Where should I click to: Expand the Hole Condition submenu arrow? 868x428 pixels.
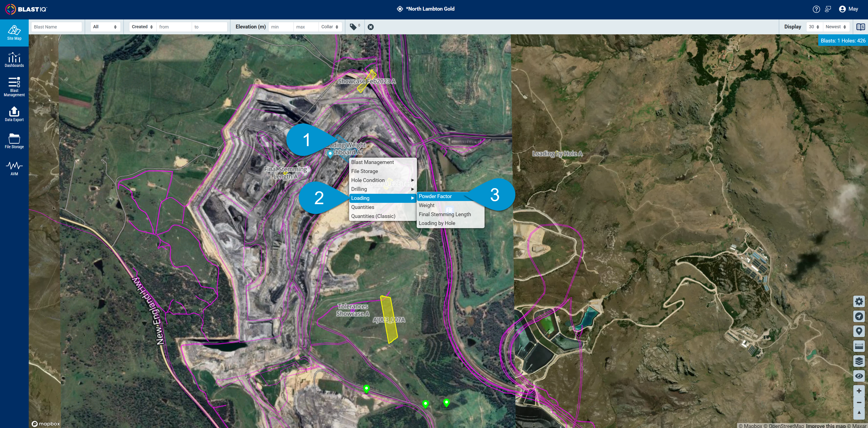412,180
